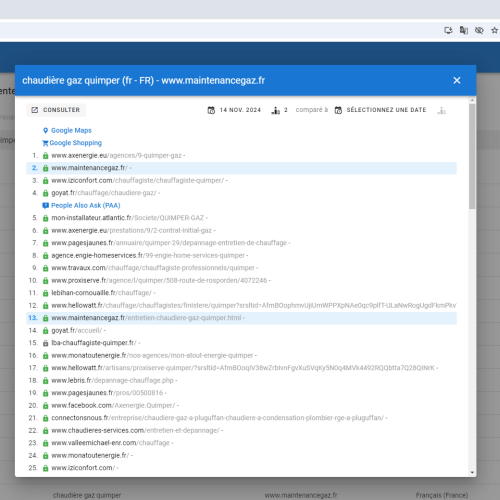Click the Google Maps pin icon

(46, 130)
